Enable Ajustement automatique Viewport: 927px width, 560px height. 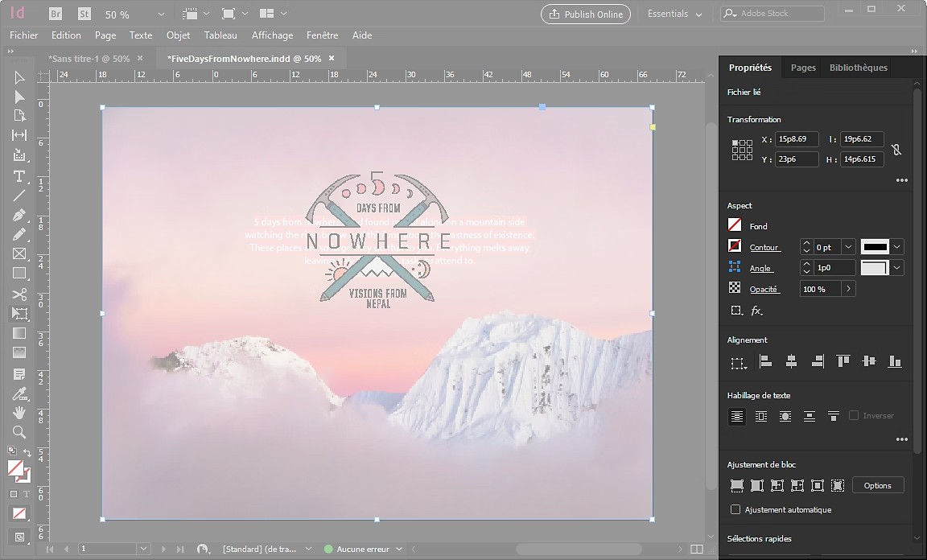(735, 509)
